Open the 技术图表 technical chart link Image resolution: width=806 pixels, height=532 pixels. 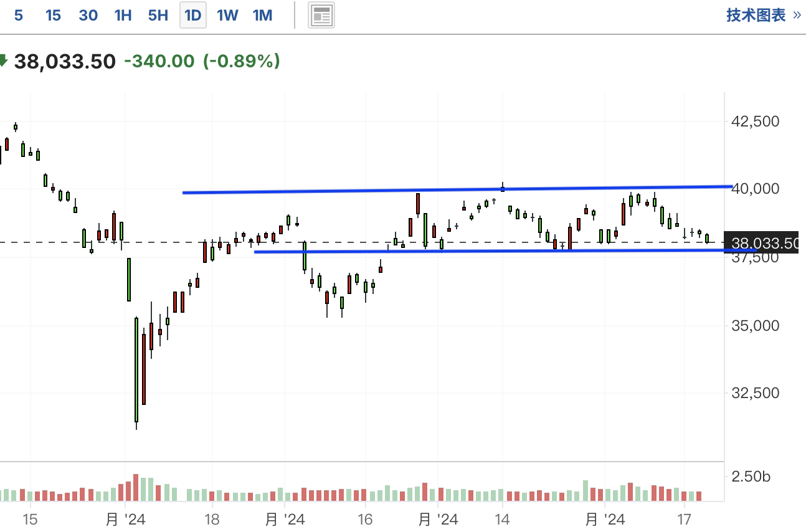click(x=764, y=16)
